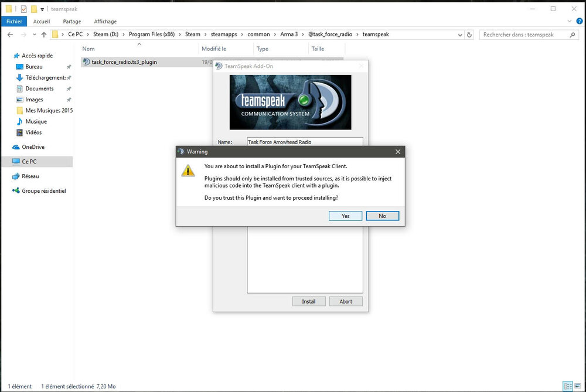
Task: Open Documents in navigation pane
Action: pos(39,88)
